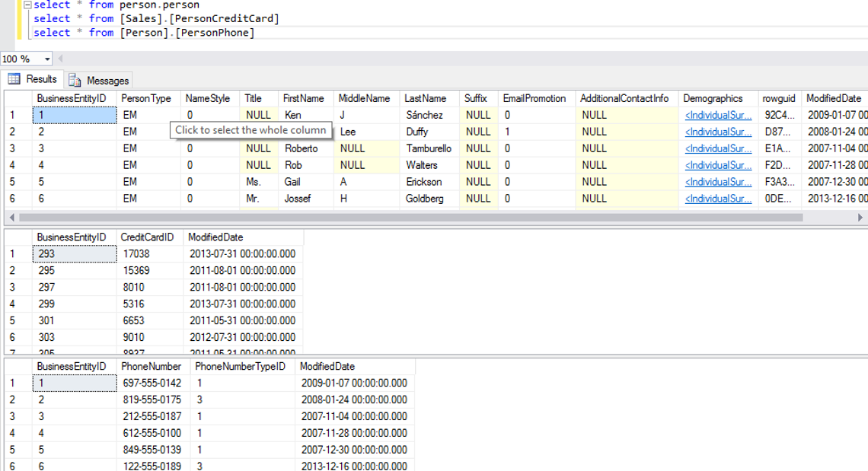
Task: Click credit card ID 15369 cell
Action: click(x=149, y=270)
